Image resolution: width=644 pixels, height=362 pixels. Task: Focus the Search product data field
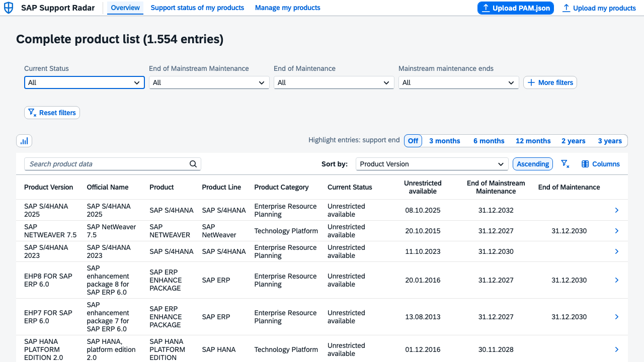click(113, 164)
